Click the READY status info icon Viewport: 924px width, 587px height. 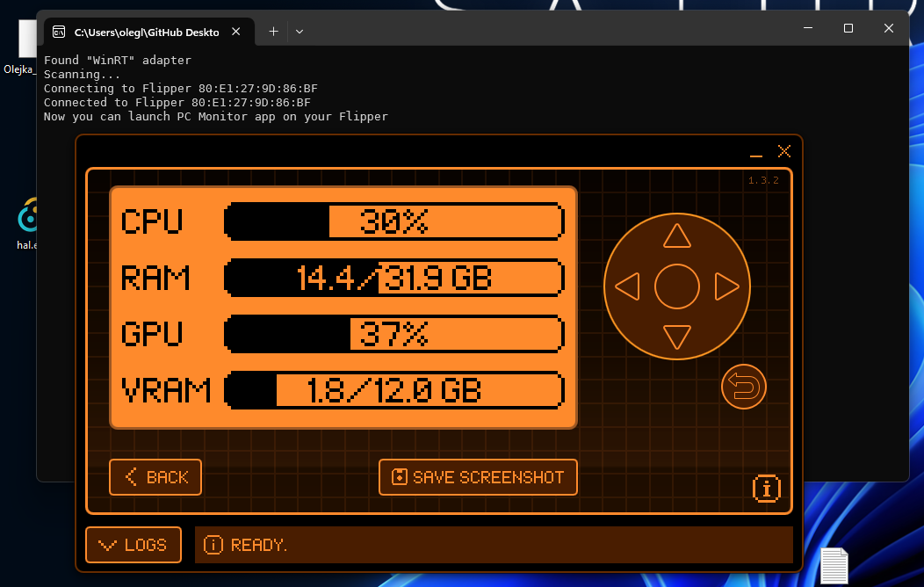pyautogui.click(x=213, y=545)
